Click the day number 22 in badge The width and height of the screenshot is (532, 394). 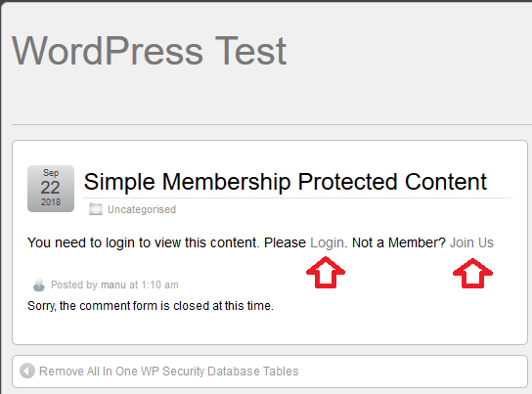click(50, 188)
